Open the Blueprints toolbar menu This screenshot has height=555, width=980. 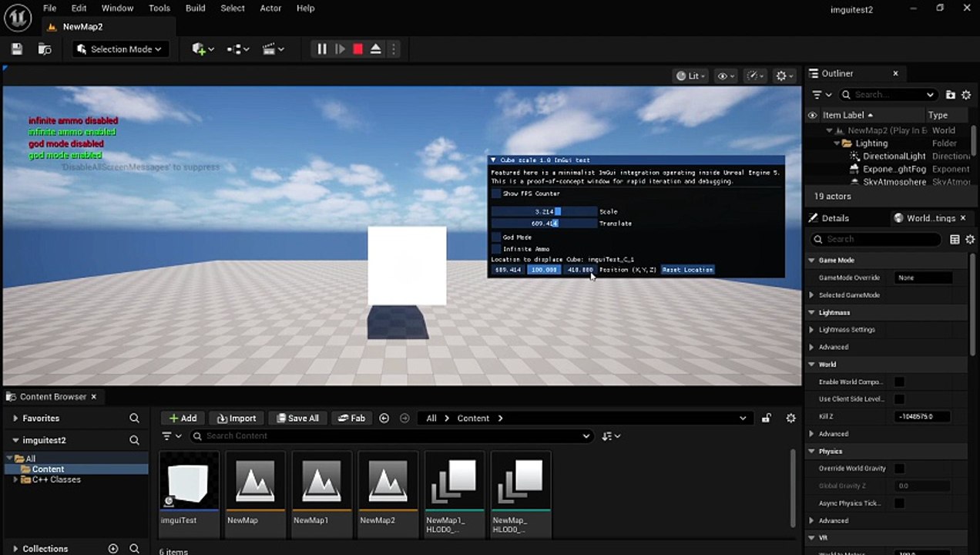(238, 49)
